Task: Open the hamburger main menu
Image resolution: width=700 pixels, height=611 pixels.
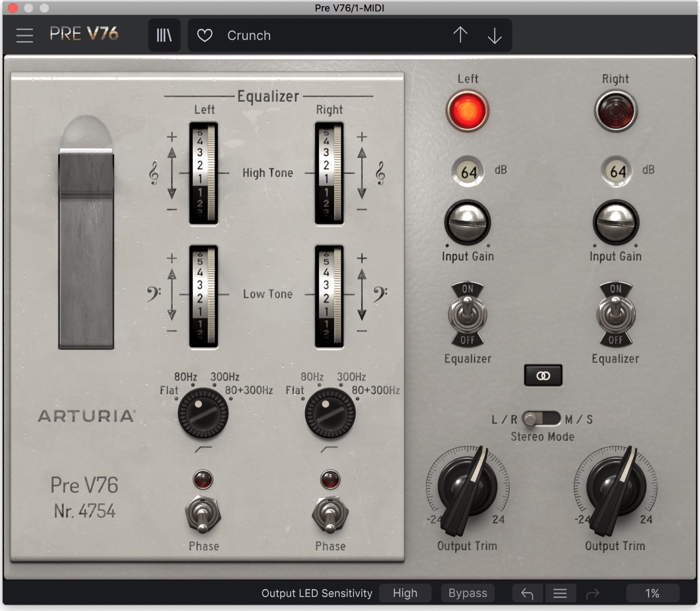Action: click(24, 35)
